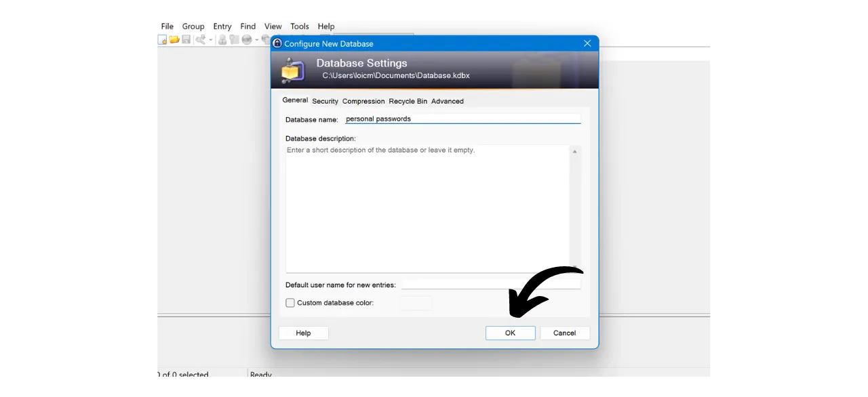Open the Add Entry dropdown arrow
868x397 pixels.
(x=210, y=39)
